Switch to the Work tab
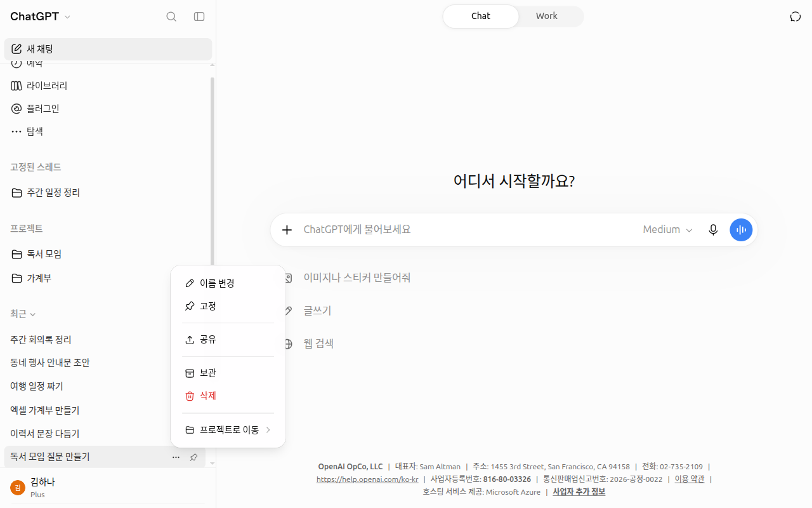 (546, 17)
